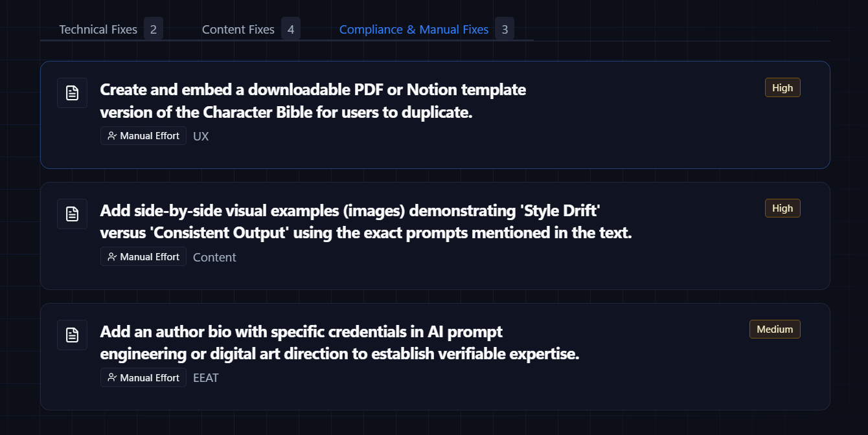This screenshot has height=435, width=868.
Task: Open the author bio credentials task title
Action: (x=339, y=342)
